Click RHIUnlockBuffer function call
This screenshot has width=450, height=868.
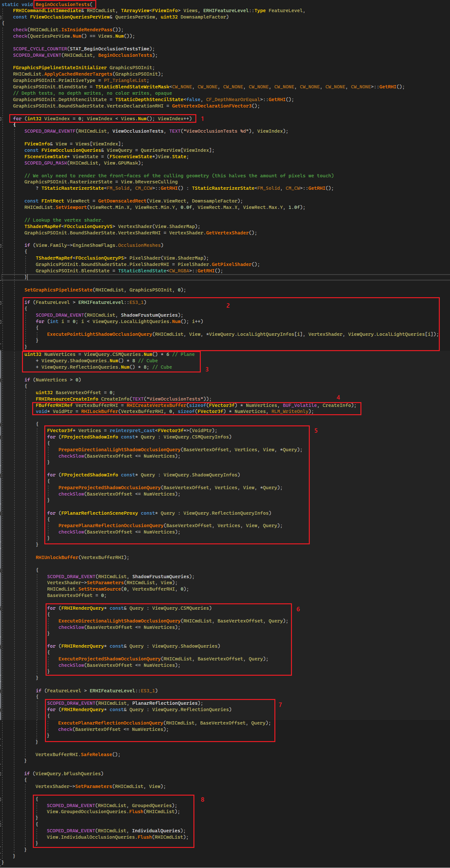(57, 558)
